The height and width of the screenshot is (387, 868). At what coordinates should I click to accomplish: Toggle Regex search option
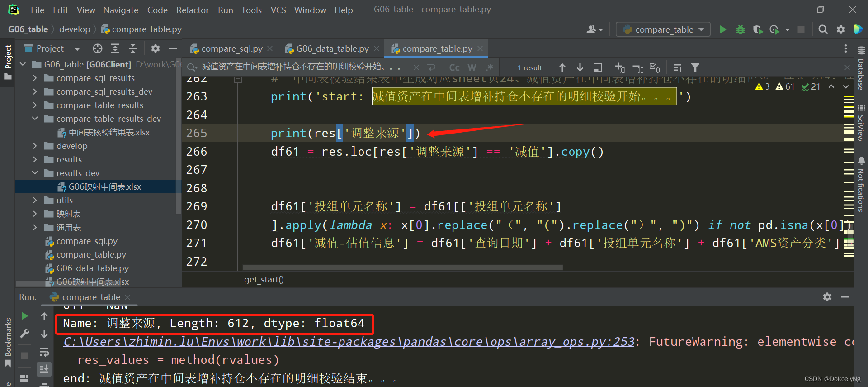tap(490, 67)
